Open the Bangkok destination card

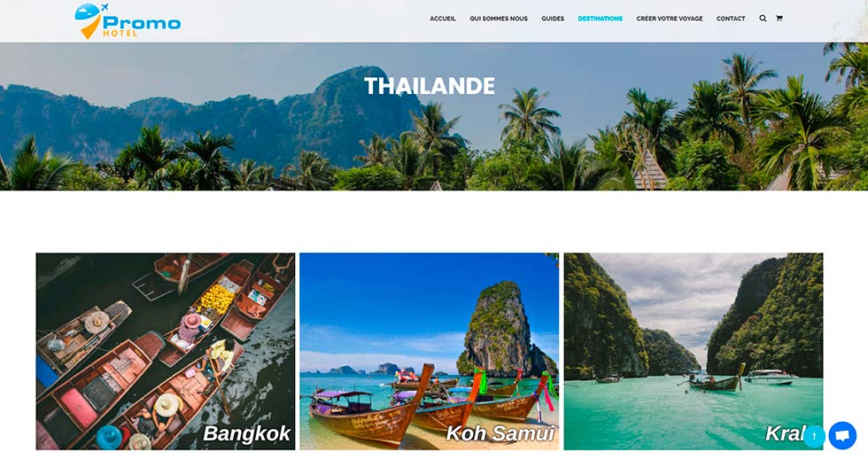pyautogui.click(x=166, y=351)
